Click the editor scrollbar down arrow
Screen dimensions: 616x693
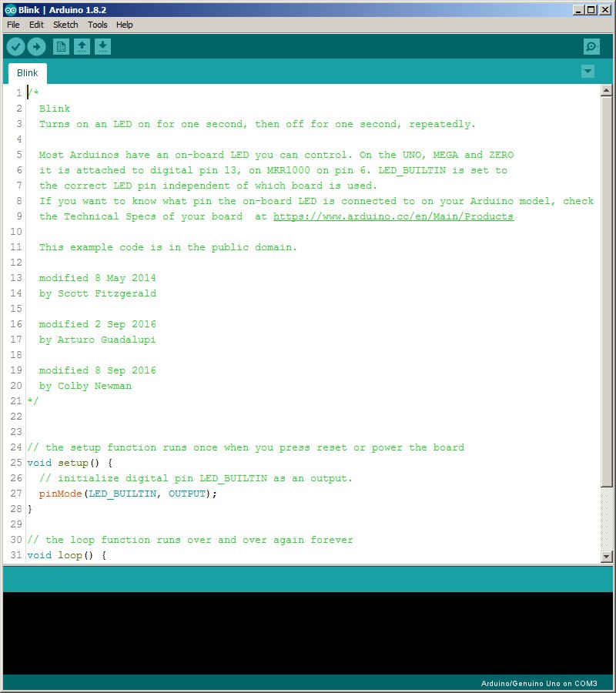coord(607,556)
